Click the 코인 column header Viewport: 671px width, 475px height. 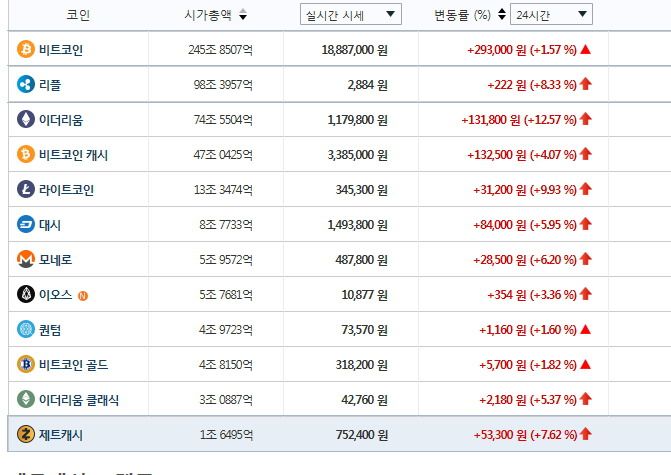[x=78, y=15]
